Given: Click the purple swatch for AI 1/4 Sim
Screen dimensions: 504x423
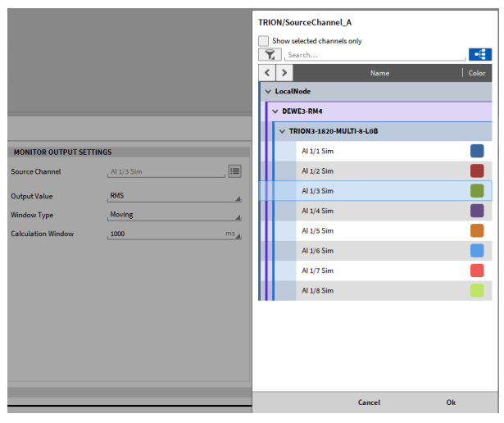Looking at the screenshot, I should (x=477, y=211).
